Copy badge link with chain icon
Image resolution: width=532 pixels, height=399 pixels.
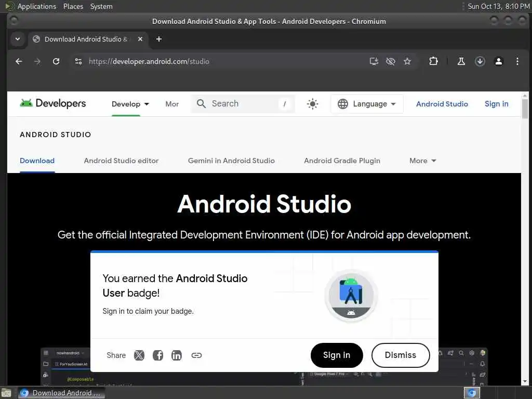(x=196, y=355)
